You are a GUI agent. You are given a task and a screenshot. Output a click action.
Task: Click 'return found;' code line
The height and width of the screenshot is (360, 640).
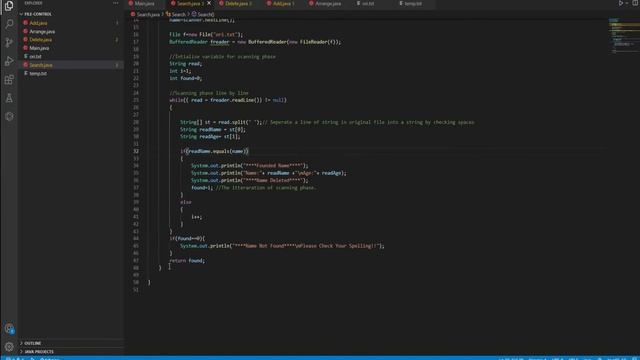click(187, 260)
